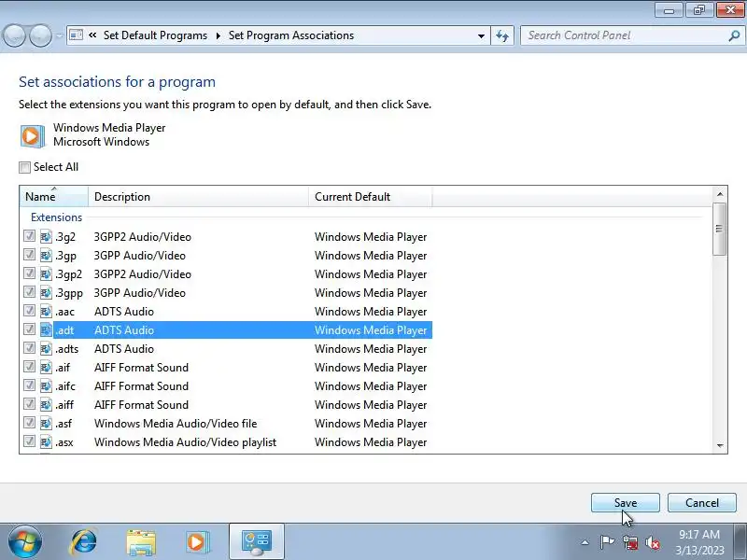
Task: Click the search magnifier icon
Action: [x=734, y=35]
